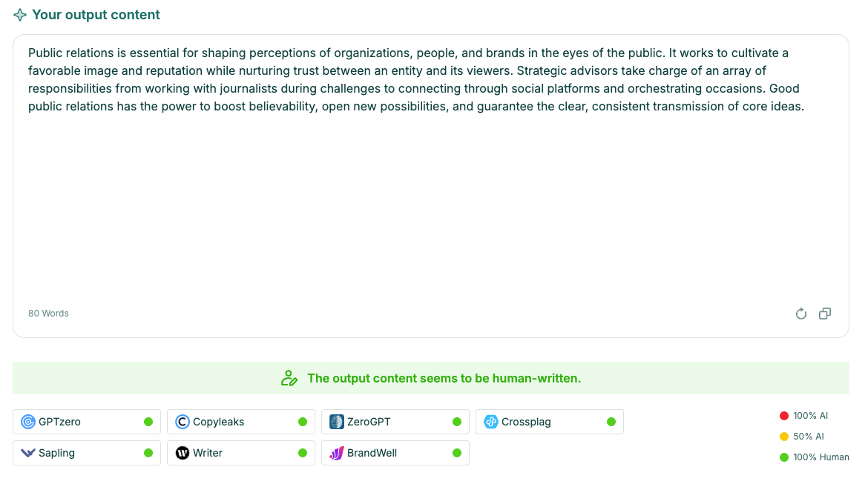Click the Crossplag logo icon
This screenshot has width=868, height=484.
(x=491, y=422)
